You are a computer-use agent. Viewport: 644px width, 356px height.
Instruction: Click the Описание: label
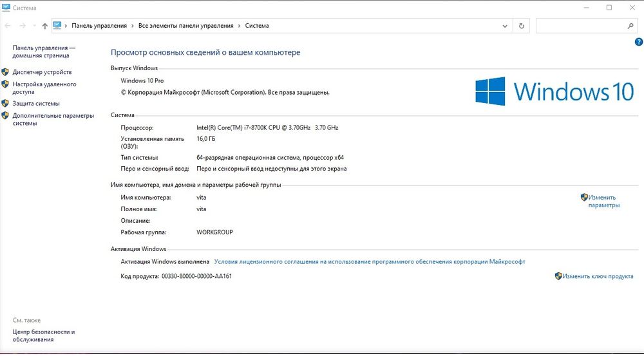(135, 221)
